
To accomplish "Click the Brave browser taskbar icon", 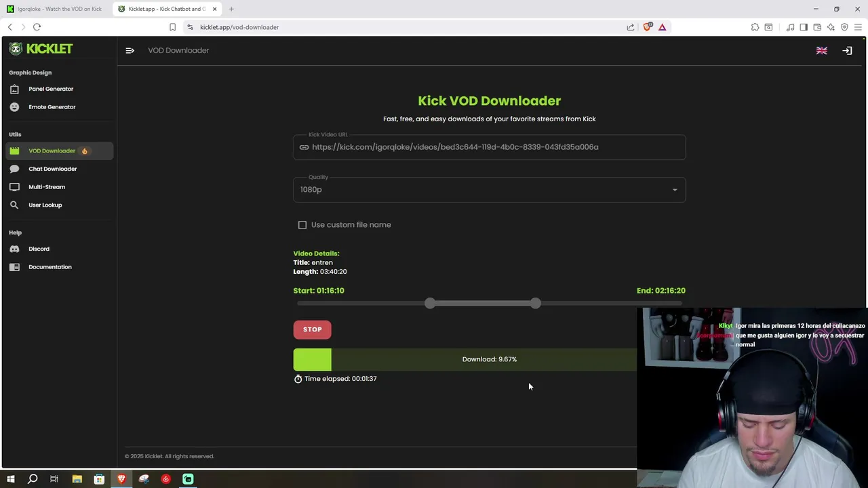I will coord(121,479).
